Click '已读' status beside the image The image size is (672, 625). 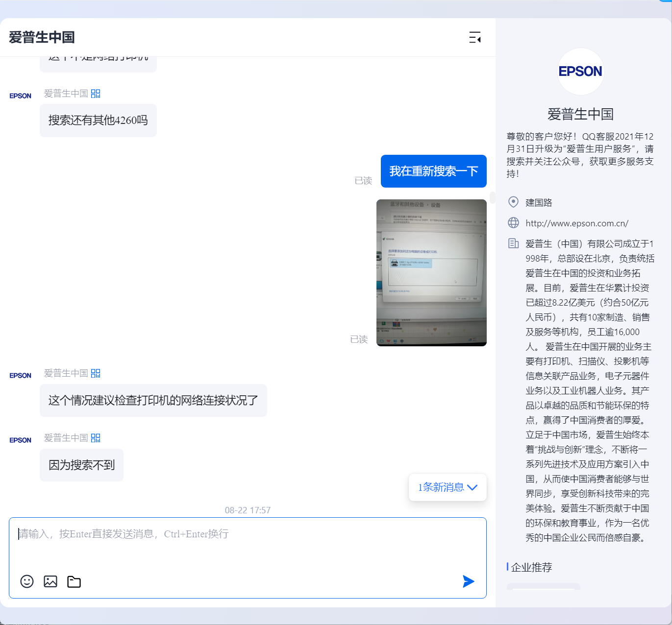pyautogui.click(x=359, y=339)
